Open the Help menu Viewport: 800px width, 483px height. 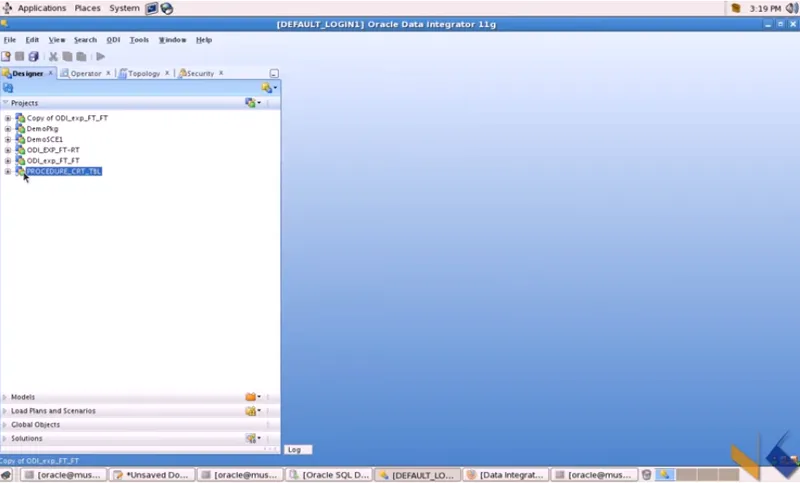point(204,40)
